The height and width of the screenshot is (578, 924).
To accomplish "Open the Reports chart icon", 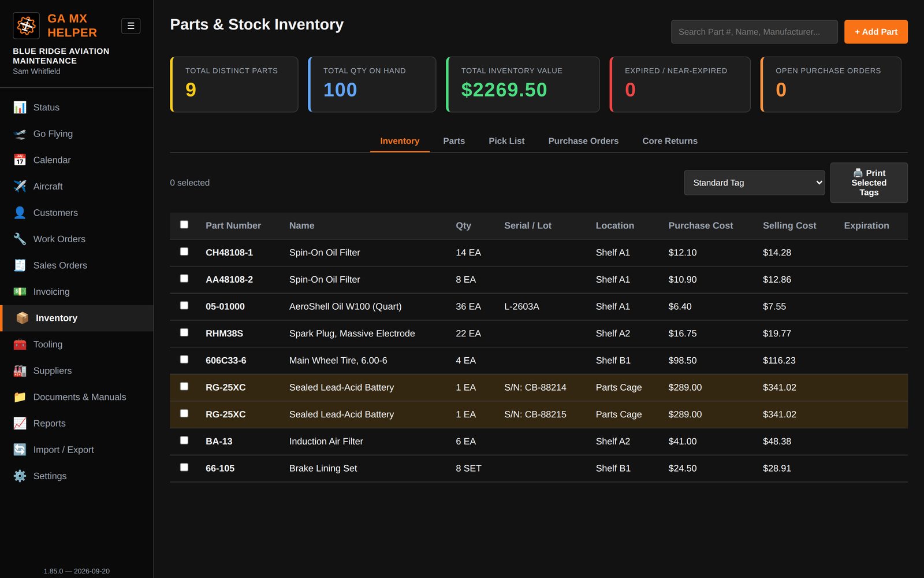I will click(20, 423).
